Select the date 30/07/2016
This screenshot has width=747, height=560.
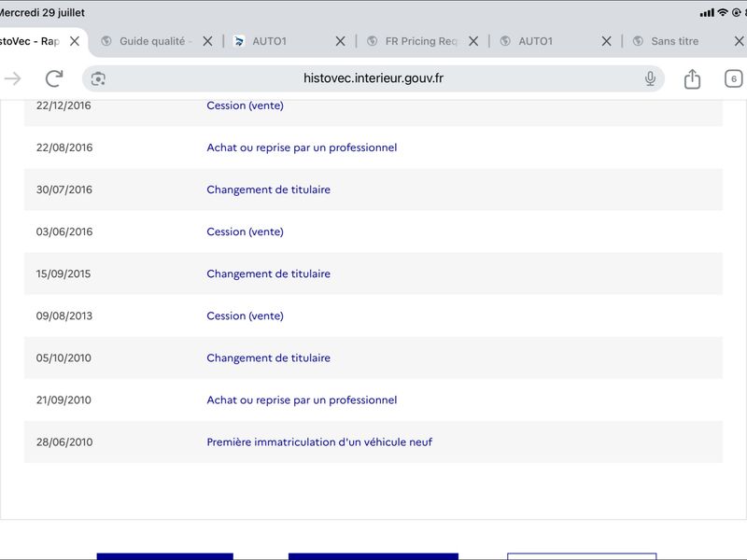pyautogui.click(x=64, y=189)
